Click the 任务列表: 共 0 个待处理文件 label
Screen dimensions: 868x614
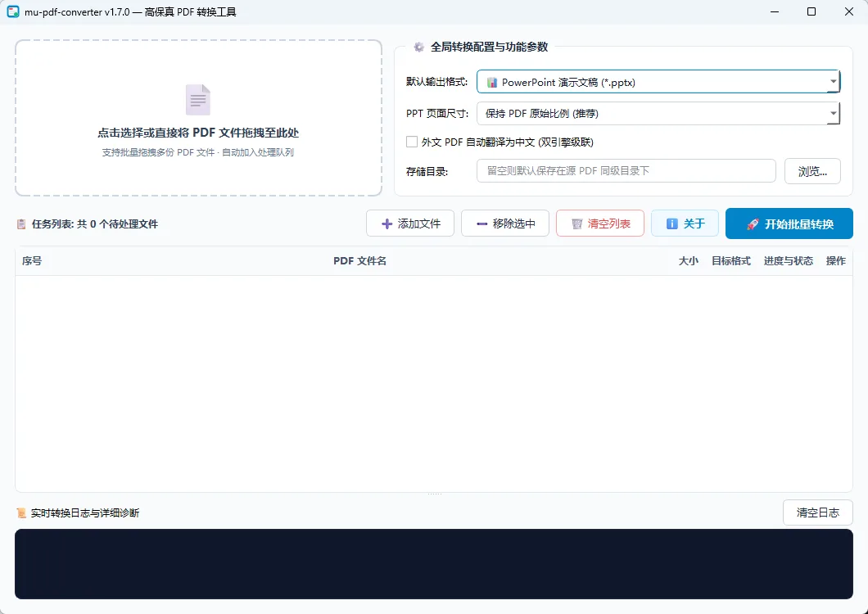(x=95, y=224)
